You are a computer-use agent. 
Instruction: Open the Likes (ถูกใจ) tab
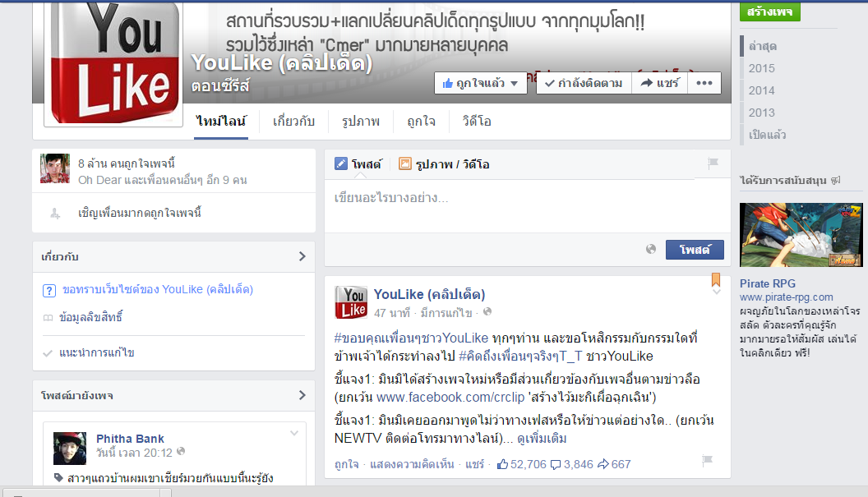tap(421, 121)
